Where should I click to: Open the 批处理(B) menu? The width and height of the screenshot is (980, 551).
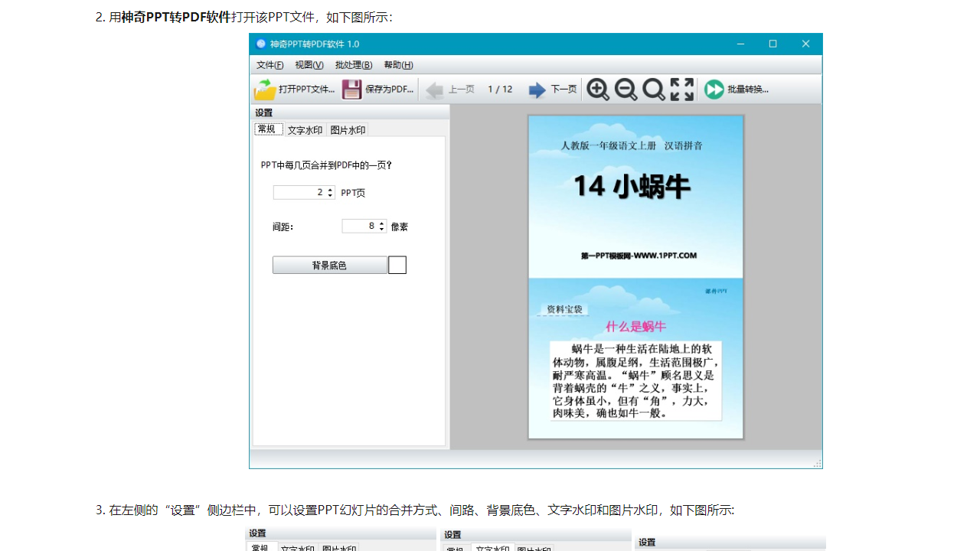pos(353,65)
